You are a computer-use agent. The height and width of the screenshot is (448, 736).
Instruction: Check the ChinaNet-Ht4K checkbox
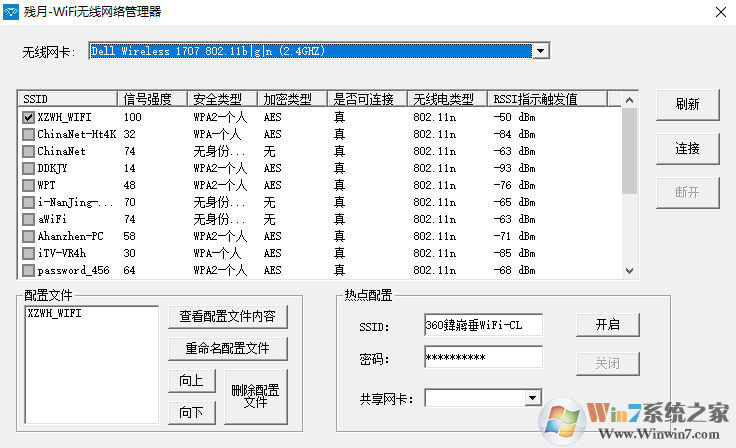pos(28,134)
